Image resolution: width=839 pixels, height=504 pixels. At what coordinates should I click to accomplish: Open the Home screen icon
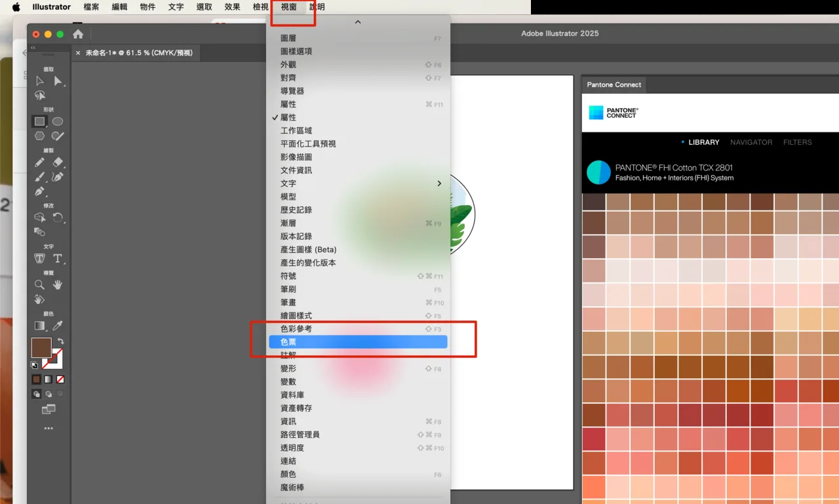(x=78, y=34)
